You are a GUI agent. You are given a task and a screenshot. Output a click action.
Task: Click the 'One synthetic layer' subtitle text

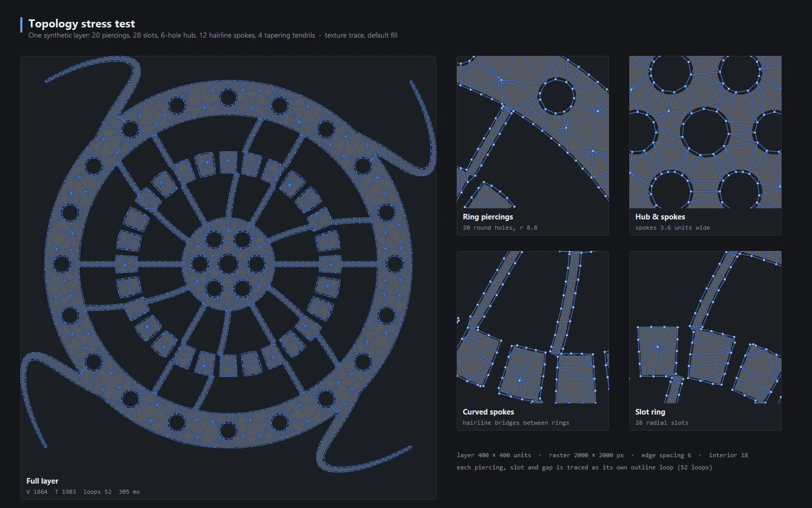pos(172,35)
